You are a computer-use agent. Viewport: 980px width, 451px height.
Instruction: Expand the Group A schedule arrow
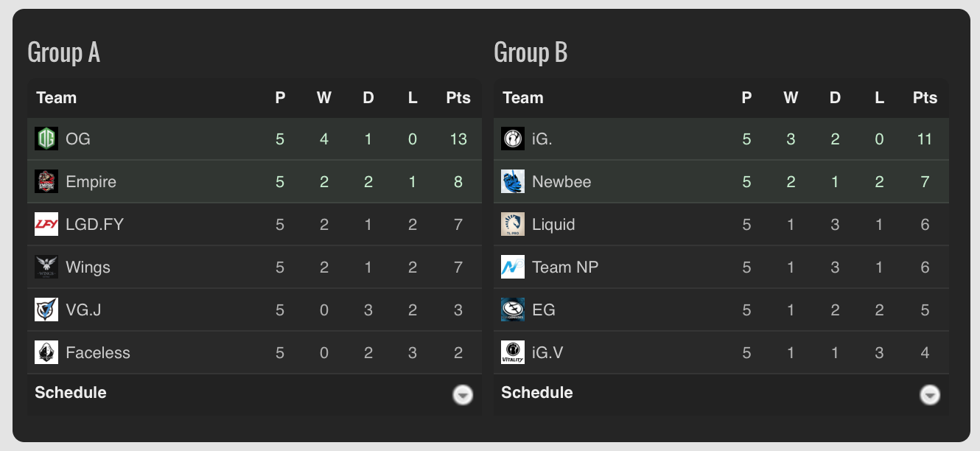463,395
